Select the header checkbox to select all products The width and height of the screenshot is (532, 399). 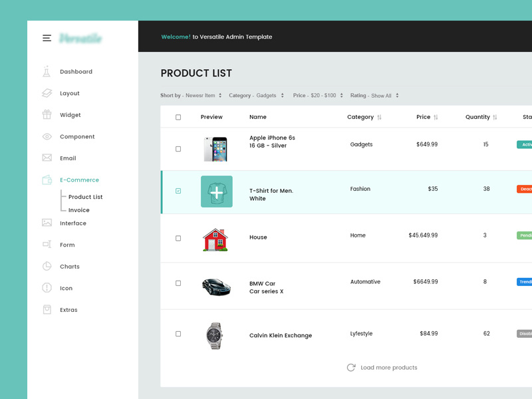pos(178,116)
